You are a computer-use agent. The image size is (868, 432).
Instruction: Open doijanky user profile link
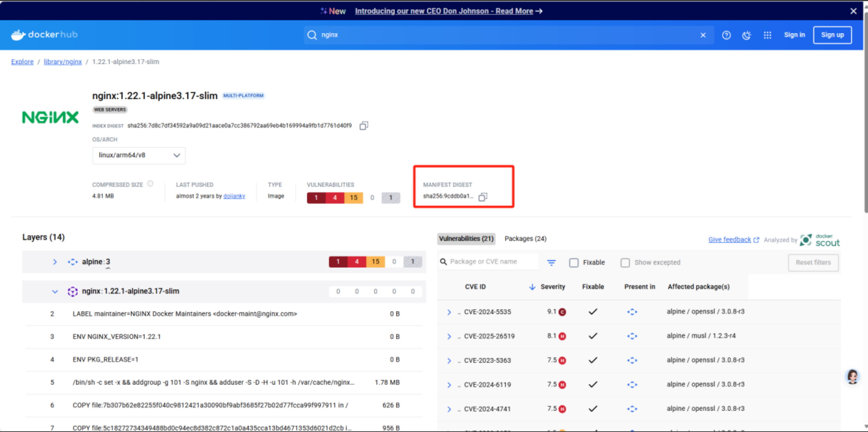[x=234, y=196]
